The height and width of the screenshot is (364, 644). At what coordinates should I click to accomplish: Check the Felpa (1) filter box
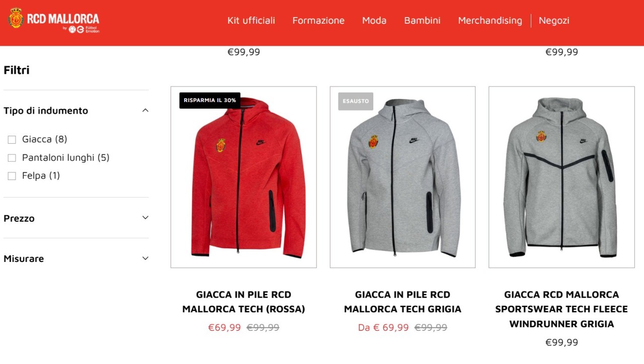(12, 176)
